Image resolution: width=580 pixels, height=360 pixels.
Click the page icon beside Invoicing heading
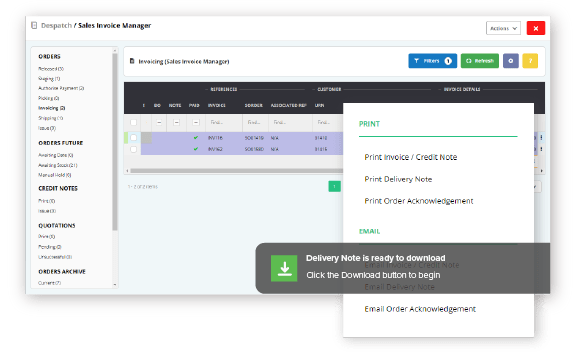[132, 61]
